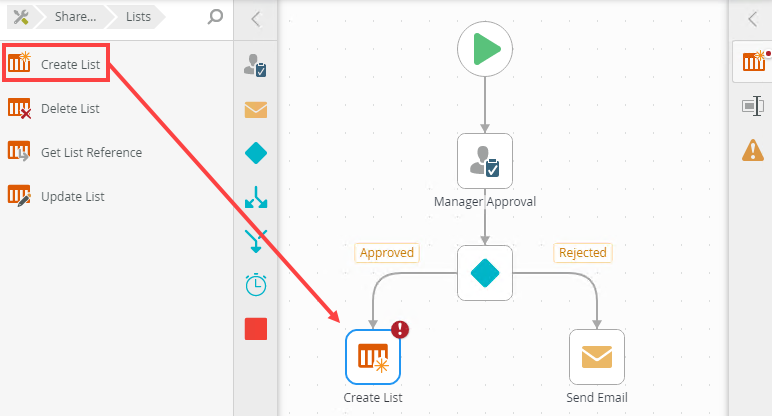Open the Create List configuration tab
The width and height of the screenshot is (772, 416).
[x=754, y=62]
